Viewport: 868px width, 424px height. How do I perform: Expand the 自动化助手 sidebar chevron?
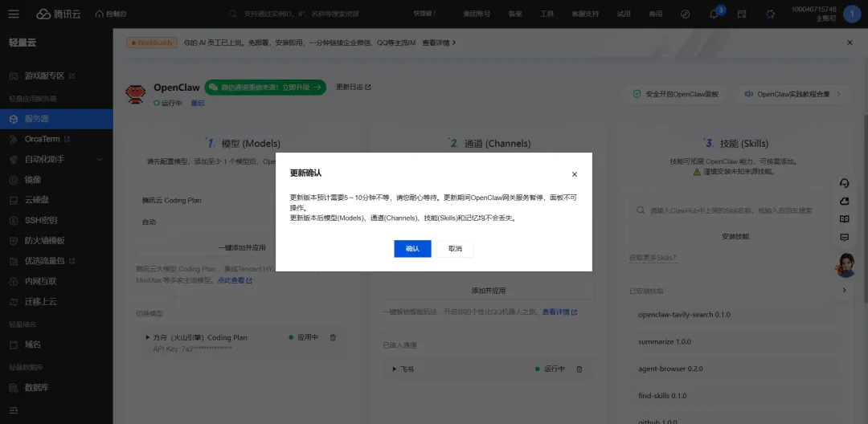[x=100, y=160]
